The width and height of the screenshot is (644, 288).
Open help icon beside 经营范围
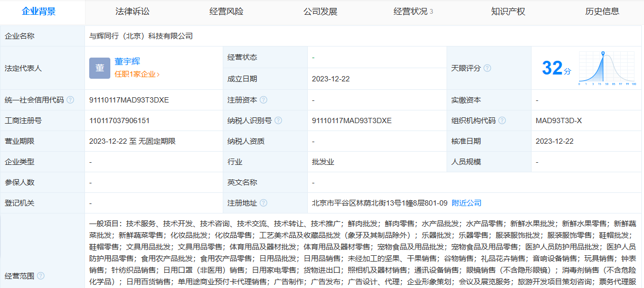[x=41, y=276]
